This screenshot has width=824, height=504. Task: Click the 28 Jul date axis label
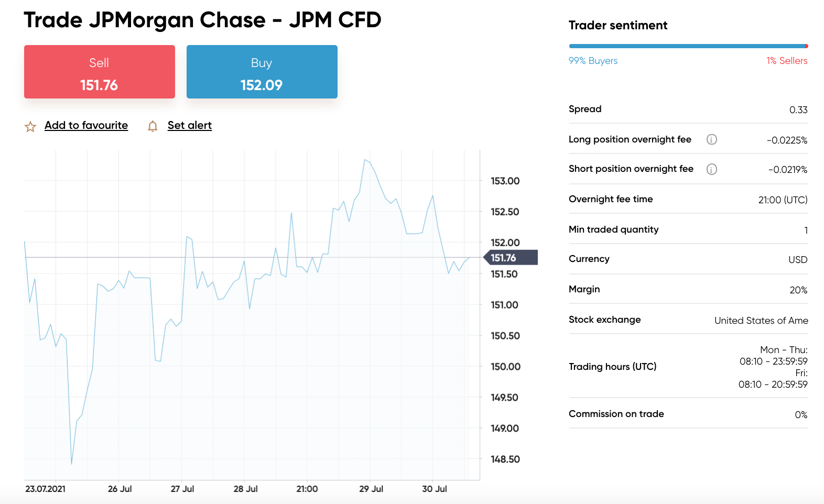[245, 489]
